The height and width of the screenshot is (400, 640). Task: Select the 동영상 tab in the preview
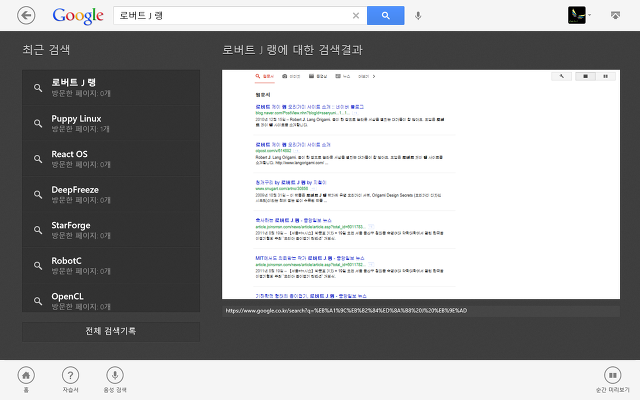(x=318, y=76)
